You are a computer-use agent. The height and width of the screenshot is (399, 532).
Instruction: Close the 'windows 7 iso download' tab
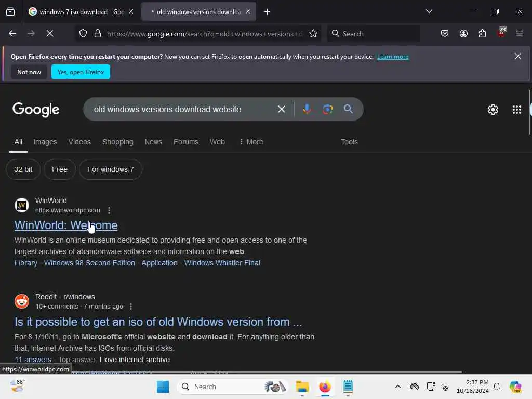click(x=131, y=11)
